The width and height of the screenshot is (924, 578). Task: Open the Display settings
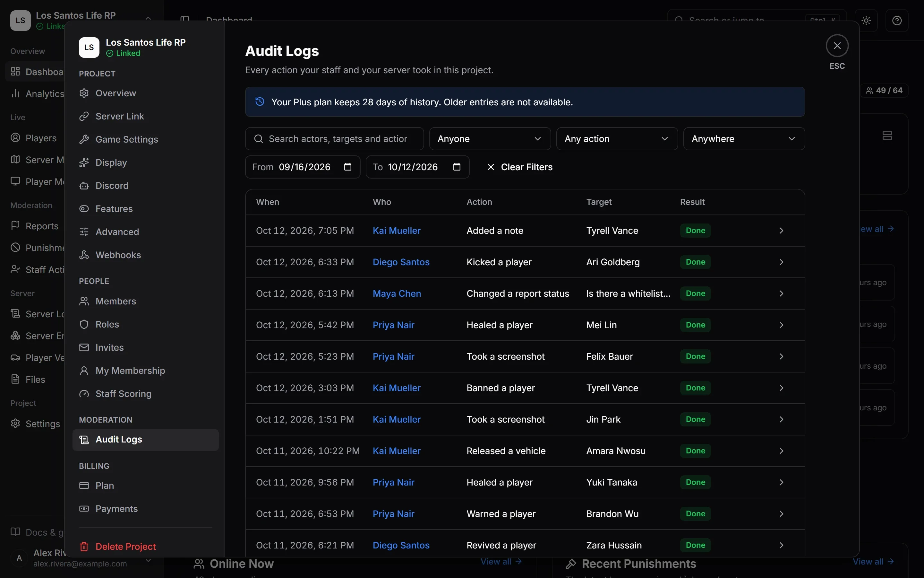coord(145,162)
